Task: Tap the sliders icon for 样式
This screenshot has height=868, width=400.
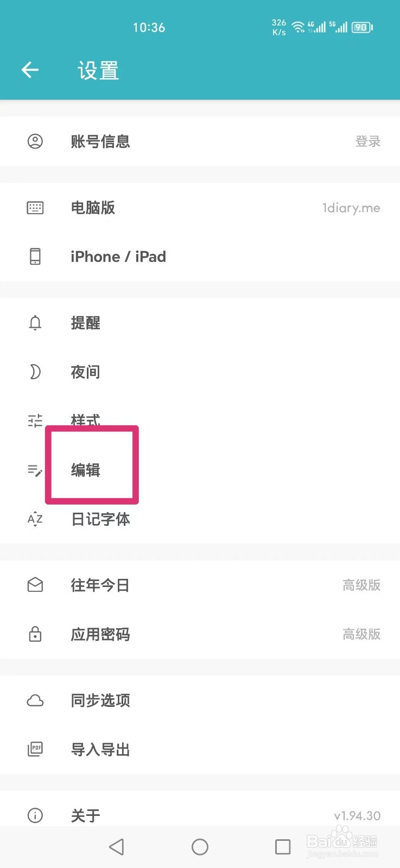Action: [x=35, y=420]
